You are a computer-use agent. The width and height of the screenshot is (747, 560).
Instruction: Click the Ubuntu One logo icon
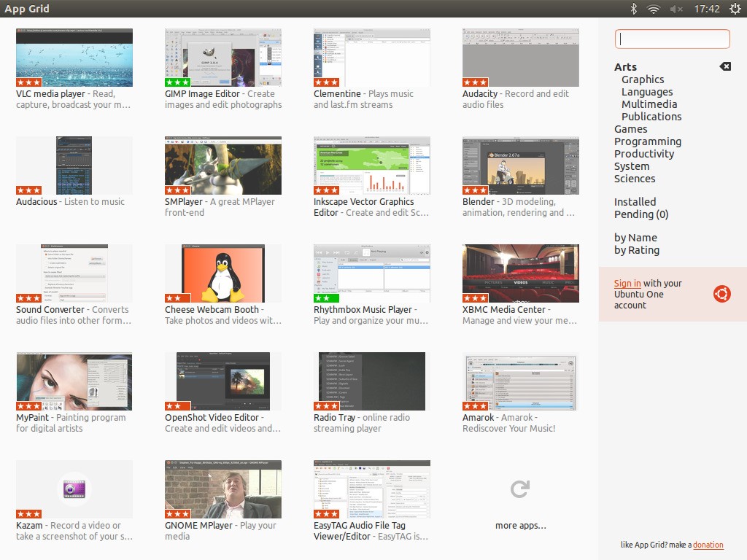[x=722, y=294]
